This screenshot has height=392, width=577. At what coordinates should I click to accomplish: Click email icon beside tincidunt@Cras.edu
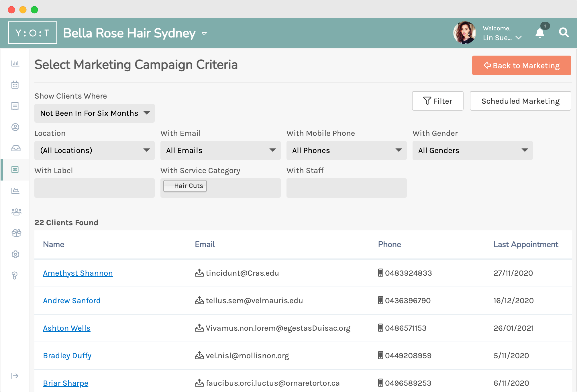199,273
